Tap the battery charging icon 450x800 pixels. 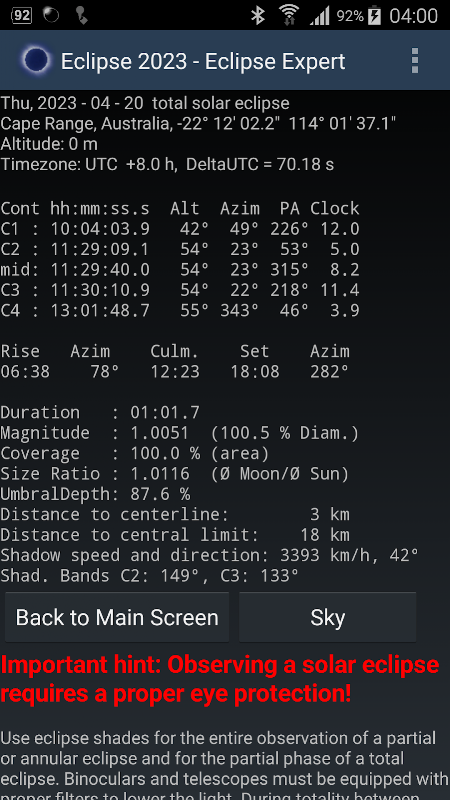(375, 15)
